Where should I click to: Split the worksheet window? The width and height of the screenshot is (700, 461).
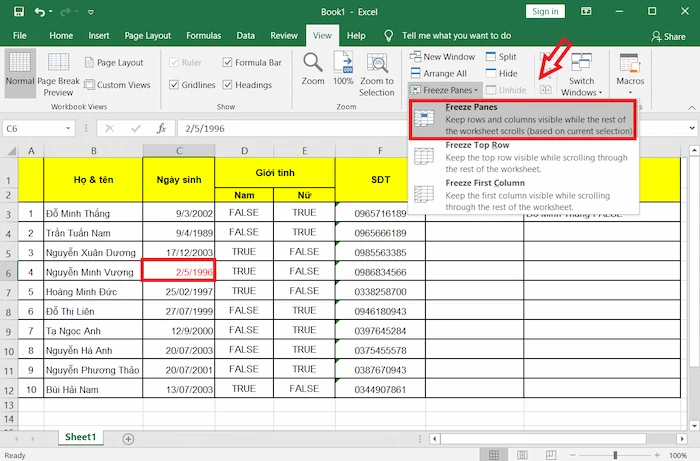click(x=501, y=57)
